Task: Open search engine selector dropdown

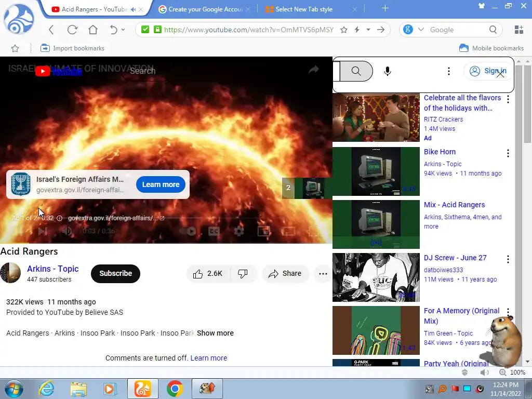Action: tap(421, 30)
